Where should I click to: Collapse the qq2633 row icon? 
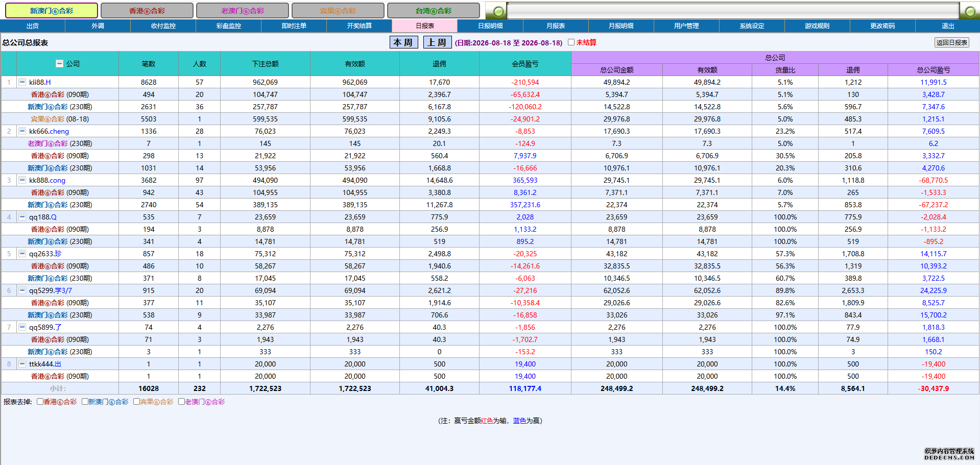(x=22, y=253)
